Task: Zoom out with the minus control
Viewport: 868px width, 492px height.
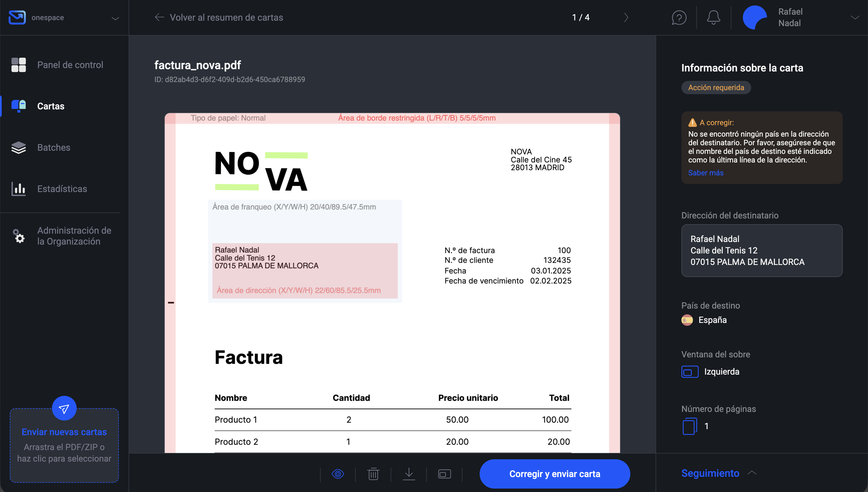Action: coord(171,303)
